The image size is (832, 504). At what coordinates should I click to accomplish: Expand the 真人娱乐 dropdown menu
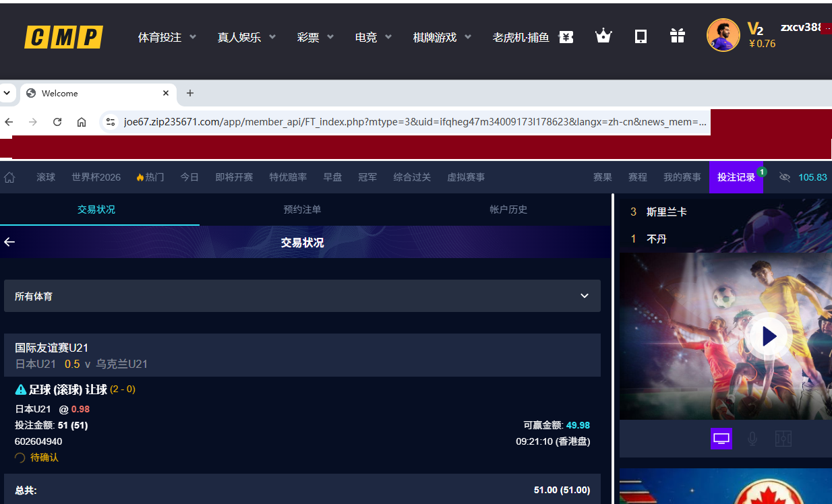(x=247, y=37)
